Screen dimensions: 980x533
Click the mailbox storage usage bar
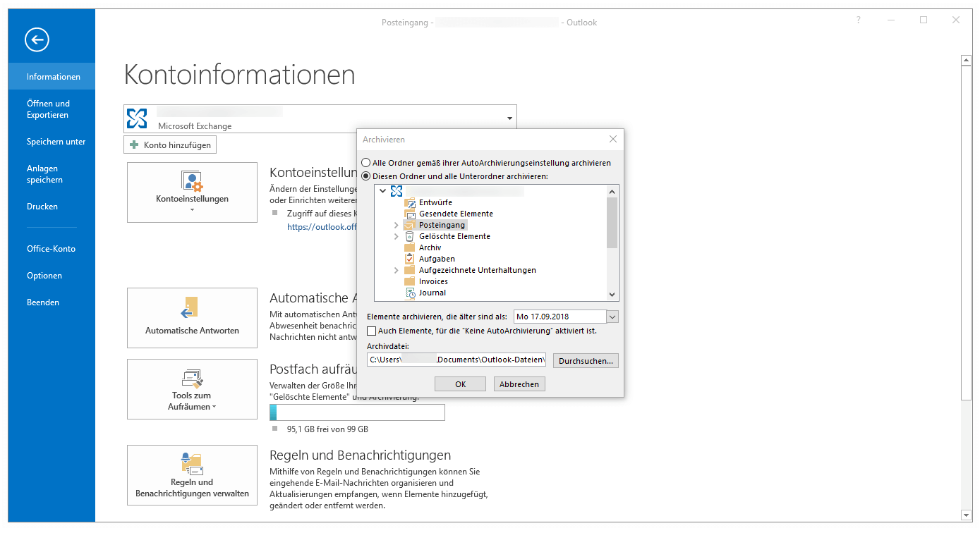coord(357,412)
